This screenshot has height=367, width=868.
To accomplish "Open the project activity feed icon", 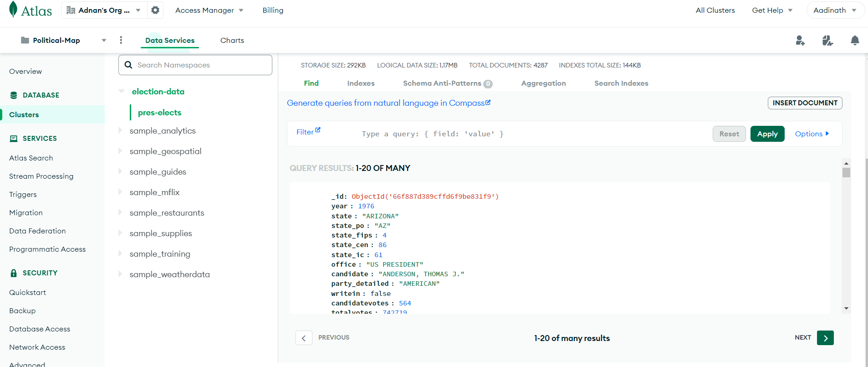I will coord(827,41).
